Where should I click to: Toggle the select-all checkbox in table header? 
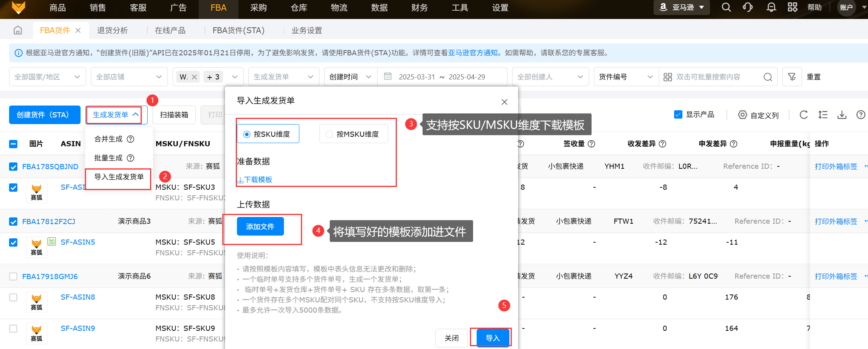[13, 144]
